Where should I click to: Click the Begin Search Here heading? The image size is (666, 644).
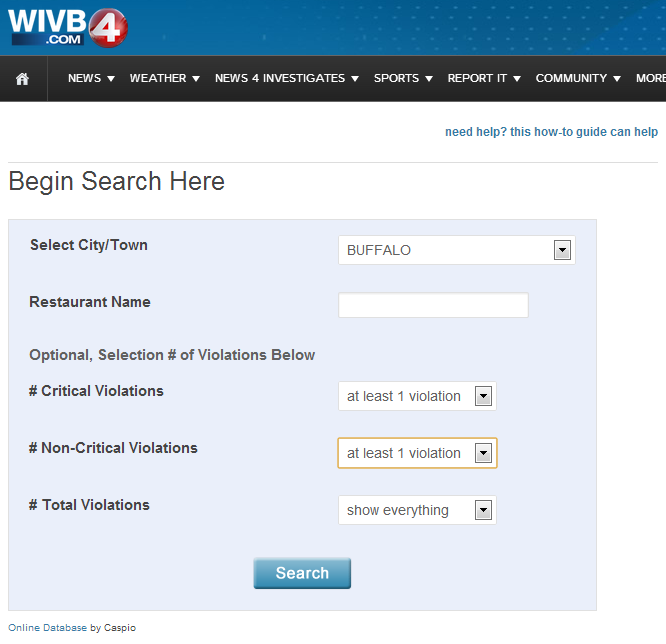[116, 182]
